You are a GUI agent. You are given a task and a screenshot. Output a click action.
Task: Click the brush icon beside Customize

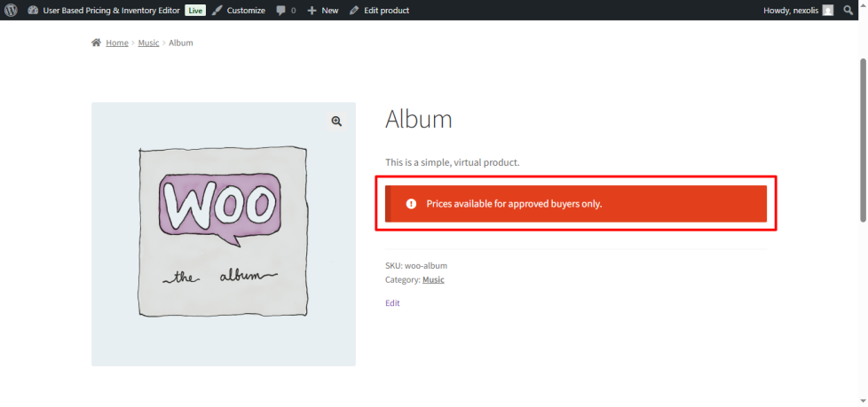click(217, 10)
